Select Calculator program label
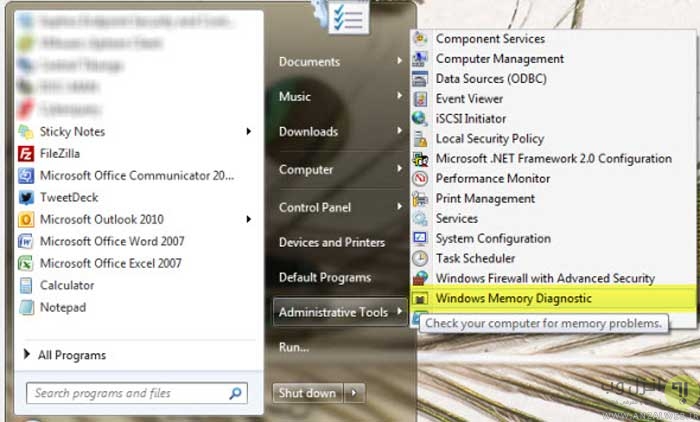700x422 pixels. coord(67,285)
